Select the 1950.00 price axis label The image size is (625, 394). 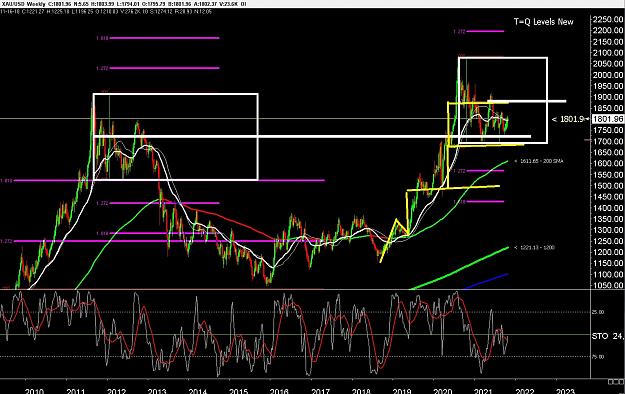click(x=608, y=86)
